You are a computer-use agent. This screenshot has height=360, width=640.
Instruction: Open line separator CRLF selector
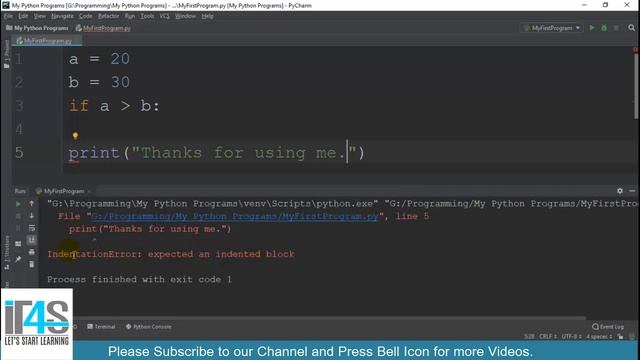[x=548, y=336]
